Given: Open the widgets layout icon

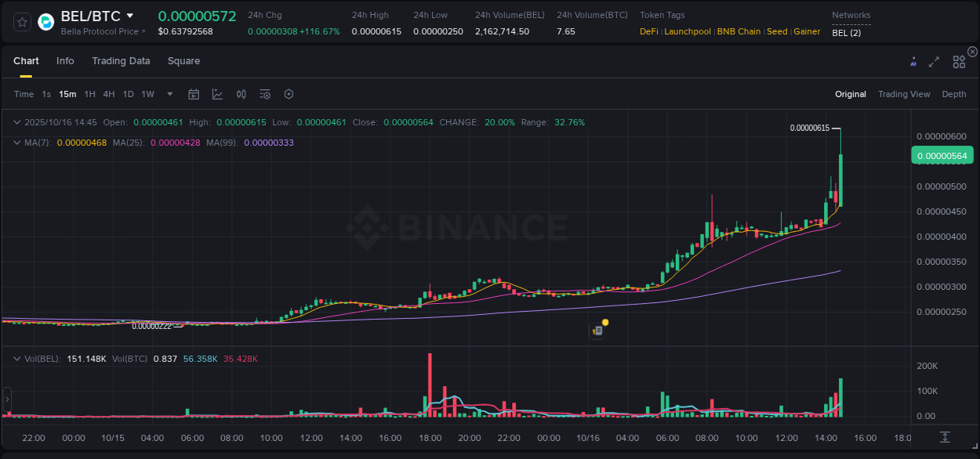Looking at the screenshot, I should pos(959,60).
